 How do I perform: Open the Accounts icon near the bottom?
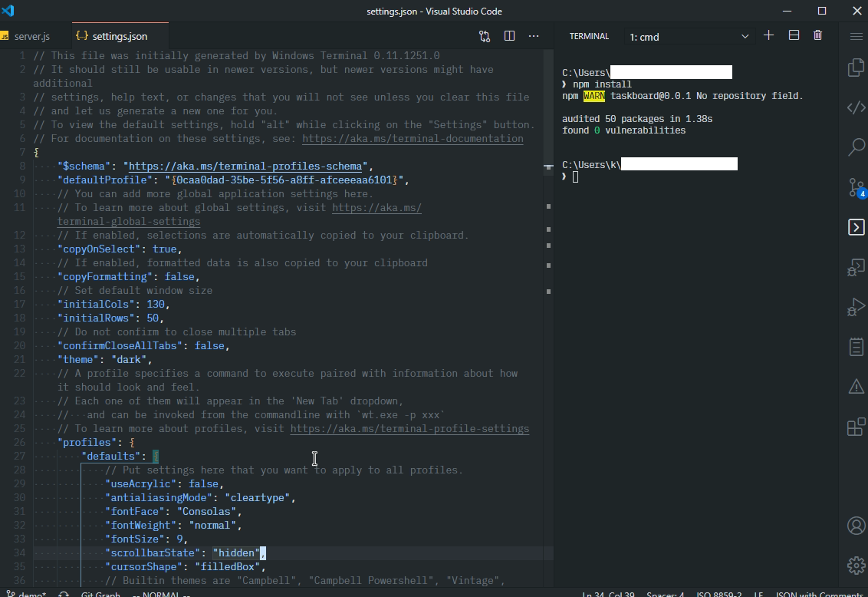856,526
